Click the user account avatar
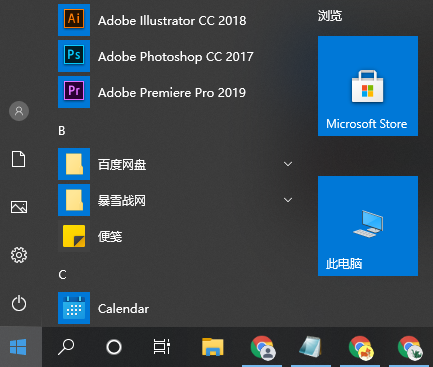This screenshot has width=433, height=367. click(x=19, y=111)
